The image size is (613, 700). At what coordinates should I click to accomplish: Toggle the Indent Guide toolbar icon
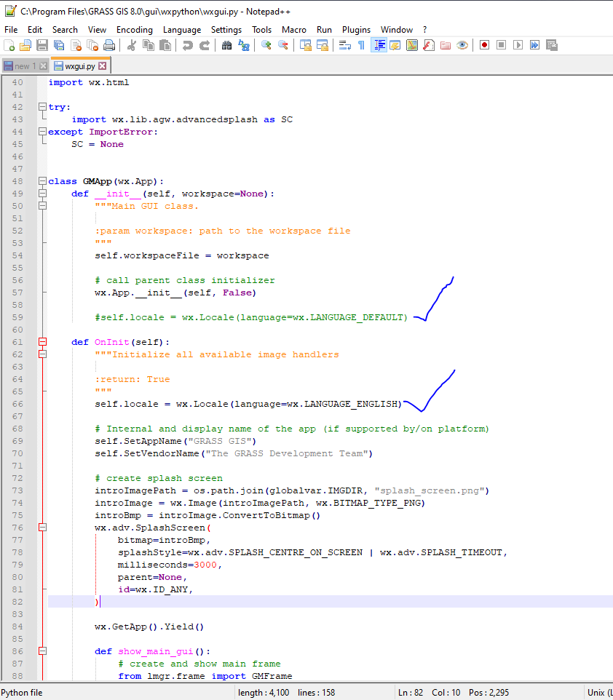379,45
